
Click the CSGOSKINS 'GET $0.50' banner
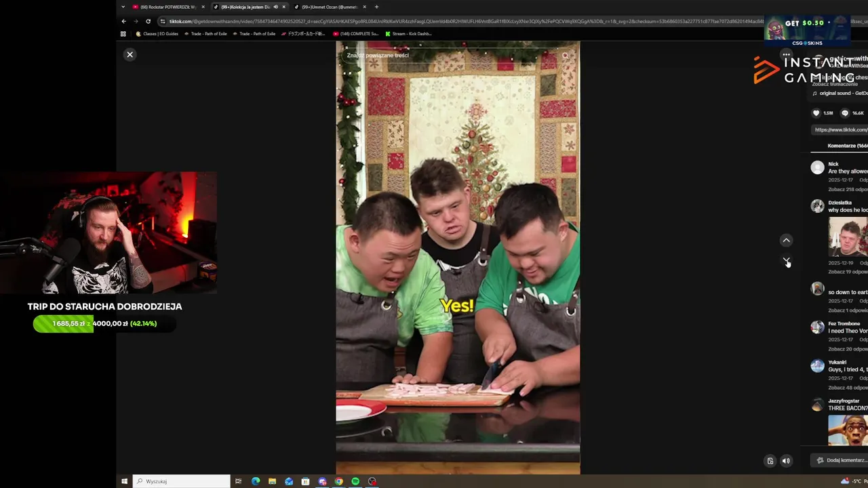pos(807,30)
